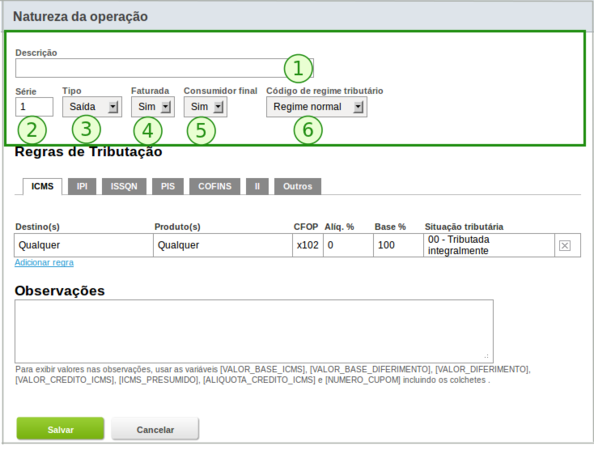The width and height of the screenshot is (594, 450).
Task: Select the CFOP cell showing x102
Action: tap(308, 245)
